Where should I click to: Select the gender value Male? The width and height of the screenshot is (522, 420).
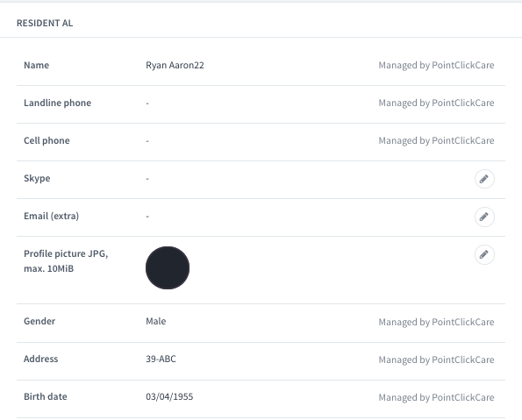click(x=156, y=321)
